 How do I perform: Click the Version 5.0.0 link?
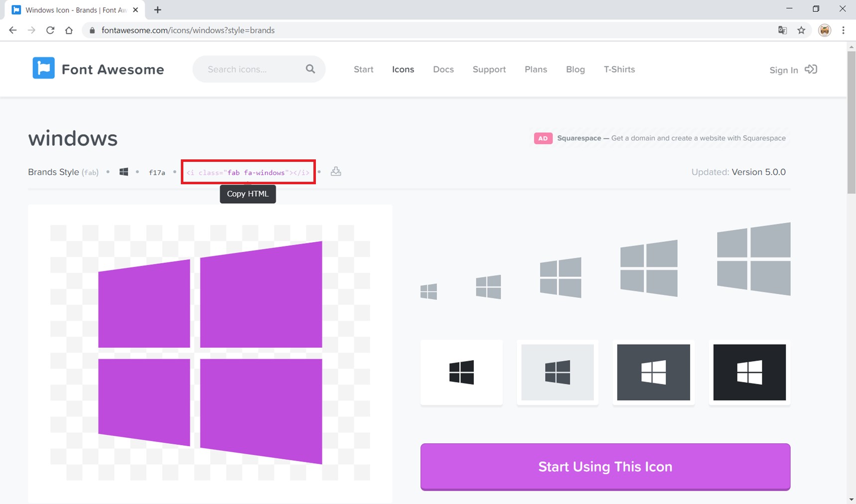[x=758, y=172]
